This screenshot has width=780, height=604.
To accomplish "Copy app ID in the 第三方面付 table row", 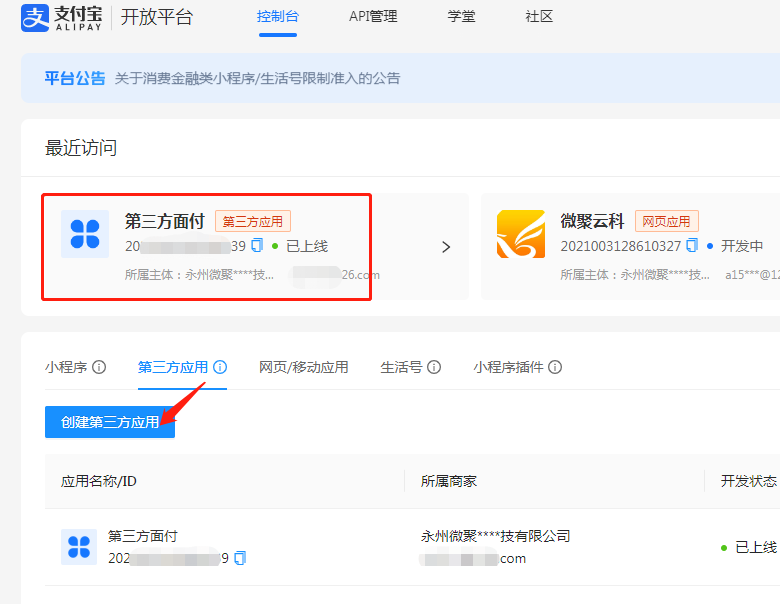I will (x=240, y=558).
